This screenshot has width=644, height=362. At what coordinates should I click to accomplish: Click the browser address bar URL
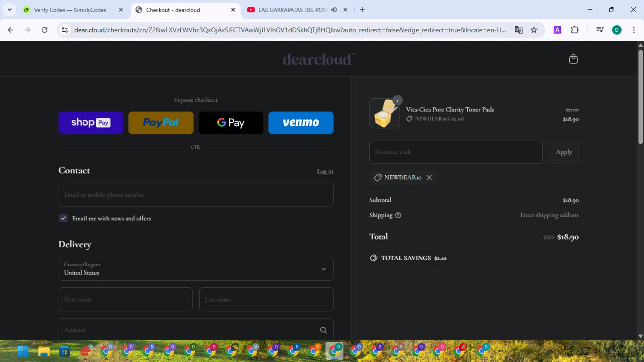pyautogui.click(x=290, y=30)
